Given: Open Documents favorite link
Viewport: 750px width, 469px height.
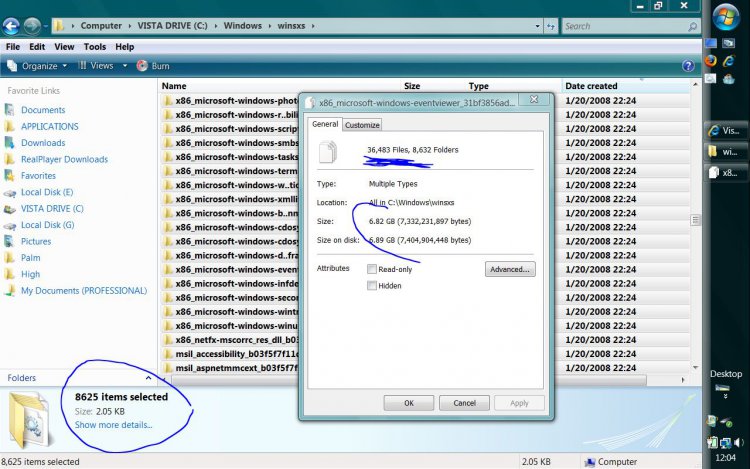Looking at the screenshot, I should tap(43, 110).
